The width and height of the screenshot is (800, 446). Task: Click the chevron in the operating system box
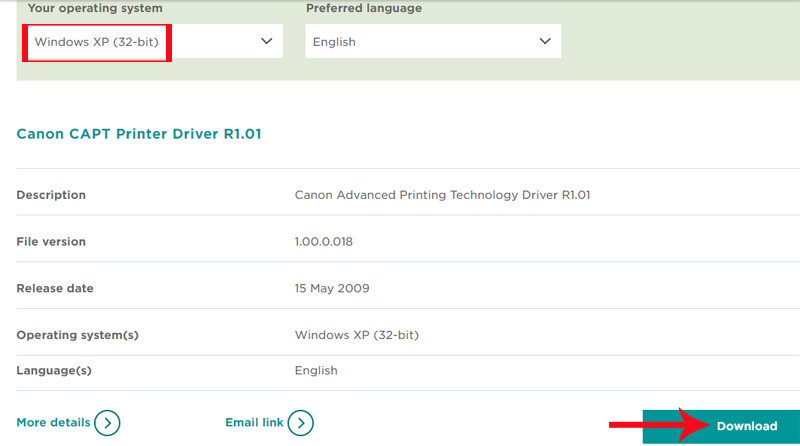pos(266,41)
